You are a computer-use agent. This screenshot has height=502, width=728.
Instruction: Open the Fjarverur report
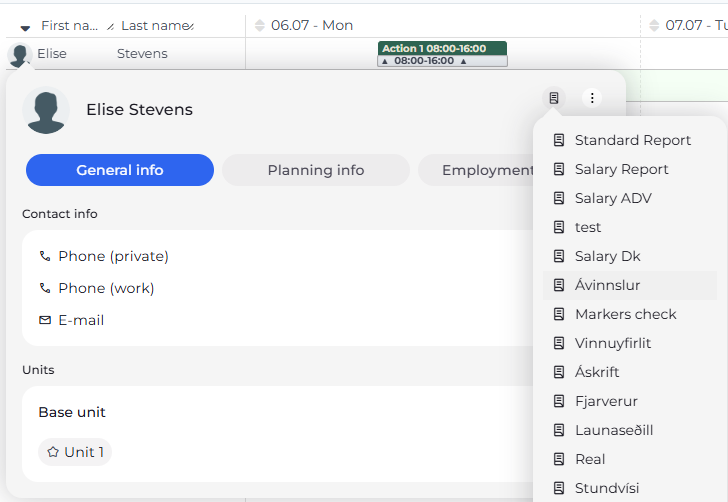point(630,401)
